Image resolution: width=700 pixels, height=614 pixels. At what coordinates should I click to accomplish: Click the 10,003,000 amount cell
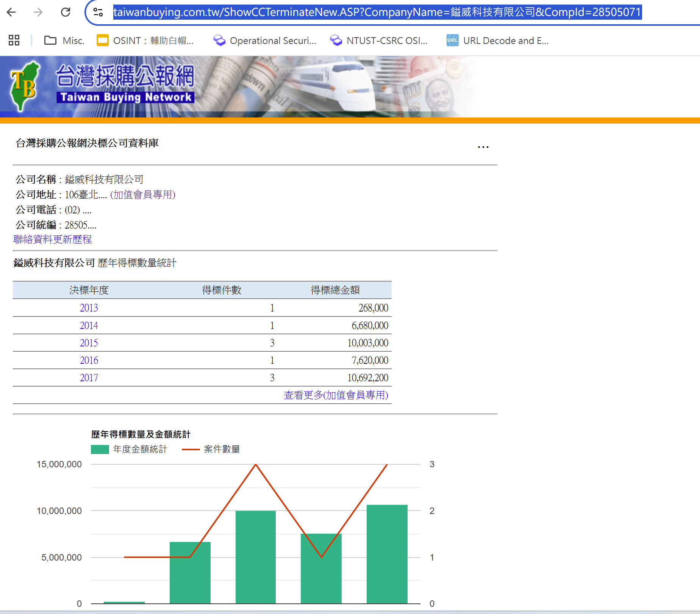click(x=368, y=343)
